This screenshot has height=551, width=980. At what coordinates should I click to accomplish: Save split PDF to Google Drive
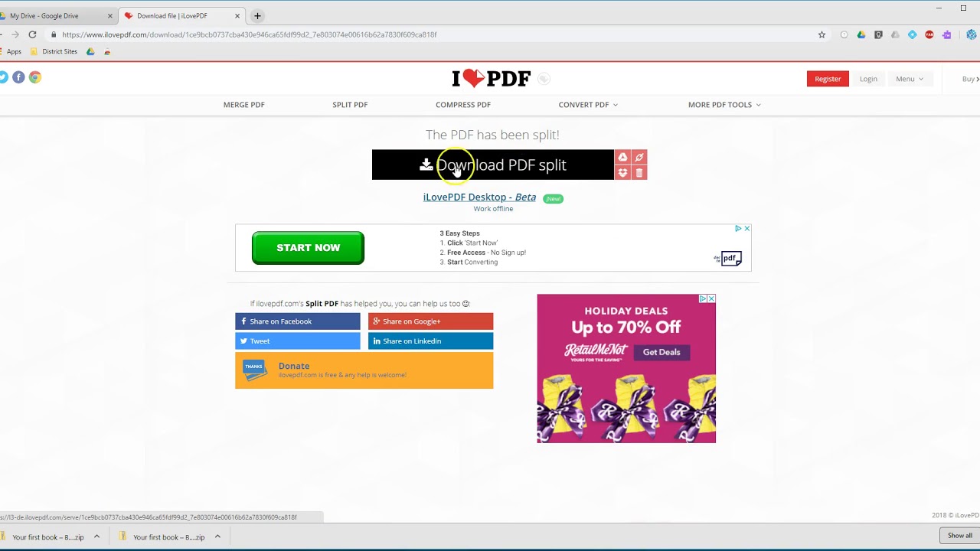(622, 157)
